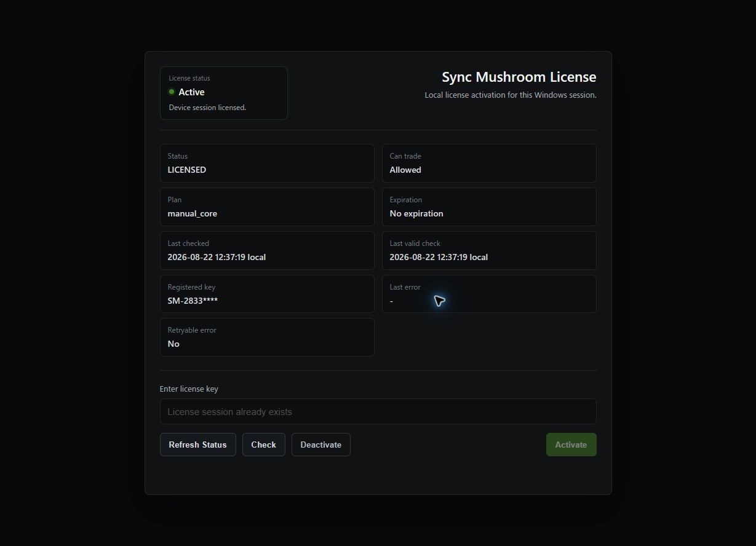The height and width of the screenshot is (546, 756).
Task: Click the 'Enter license key' label
Action: coord(189,389)
